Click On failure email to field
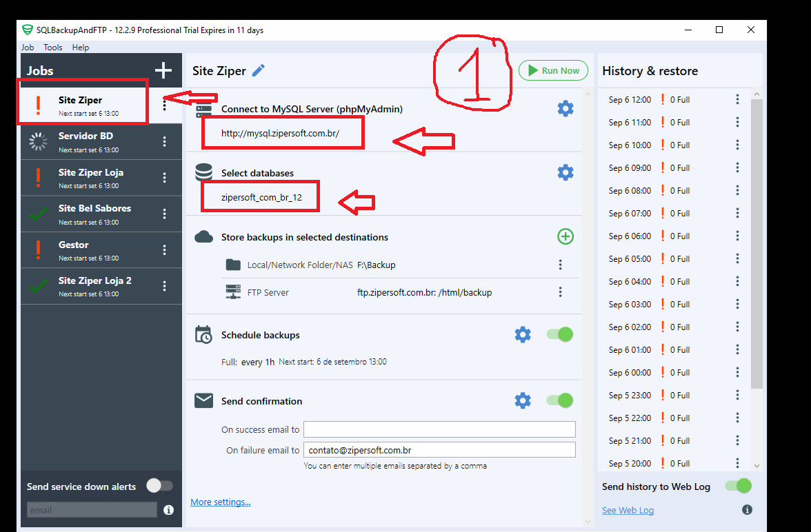Image resolution: width=811 pixels, height=532 pixels. pyautogui.click(x=440, y=450)
